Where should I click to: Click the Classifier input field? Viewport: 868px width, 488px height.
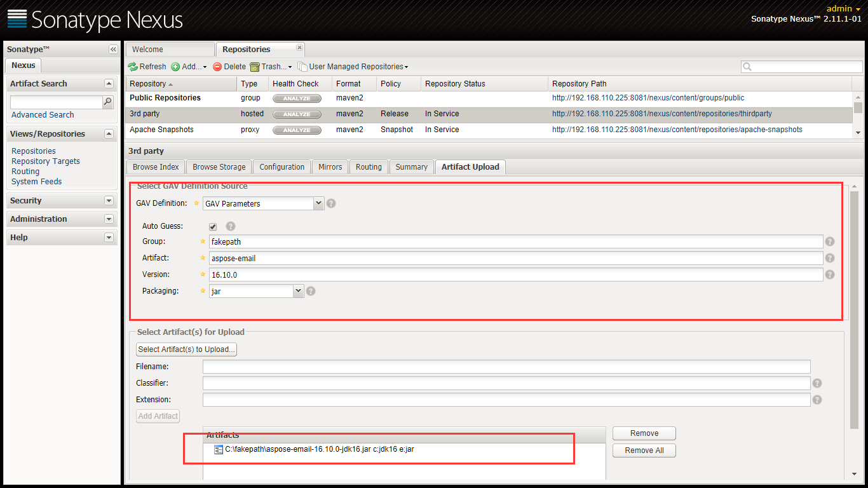coord(506,383)
